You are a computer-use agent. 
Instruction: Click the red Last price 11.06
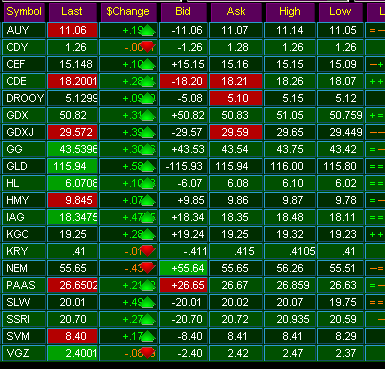(73, 30)
